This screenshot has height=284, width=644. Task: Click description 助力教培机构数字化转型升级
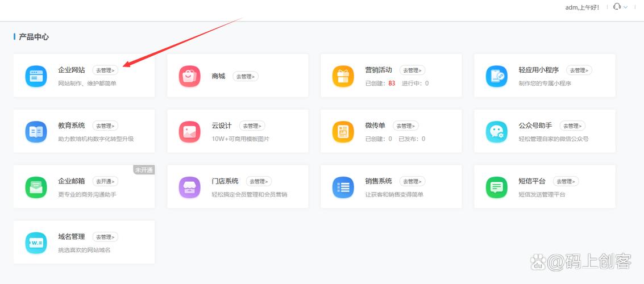[96, 139]
